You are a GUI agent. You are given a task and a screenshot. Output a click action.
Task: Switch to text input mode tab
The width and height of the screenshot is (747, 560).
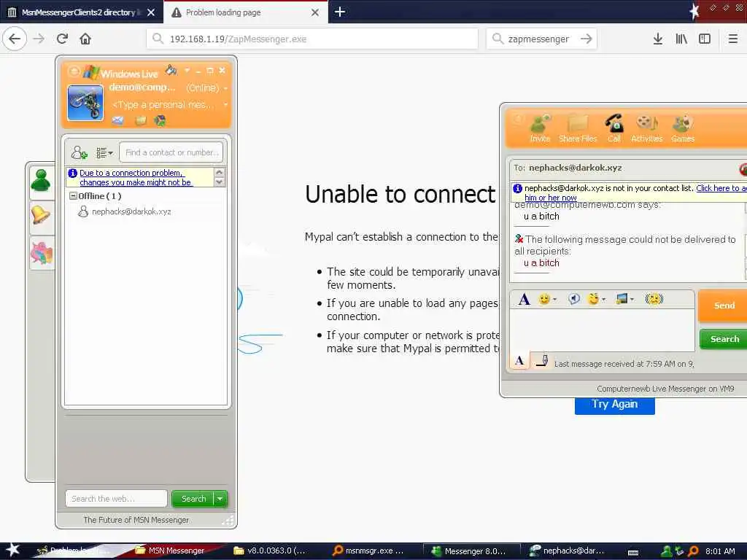[519, 361]
